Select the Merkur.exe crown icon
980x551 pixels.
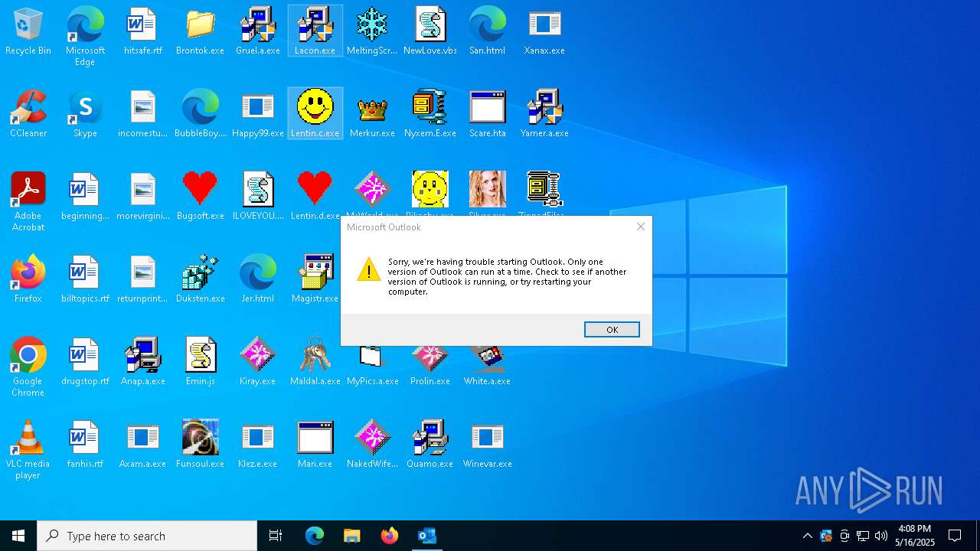[372, 115]
